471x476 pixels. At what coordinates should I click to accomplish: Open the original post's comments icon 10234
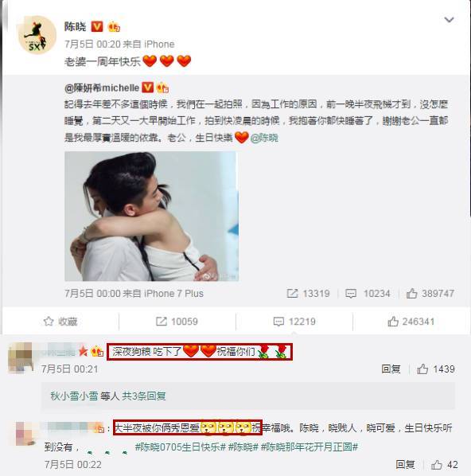pyautogui.click(x=368, y=293)
